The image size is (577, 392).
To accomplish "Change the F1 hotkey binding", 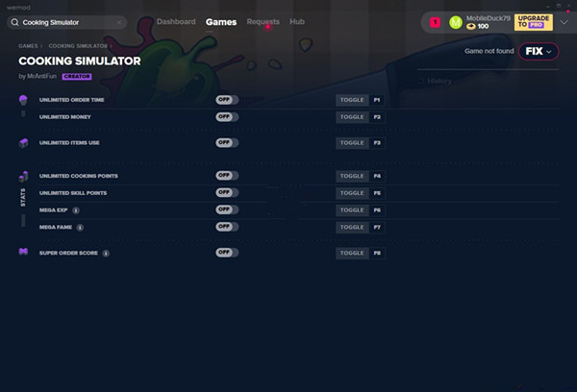I will click(x=377, y=100).
